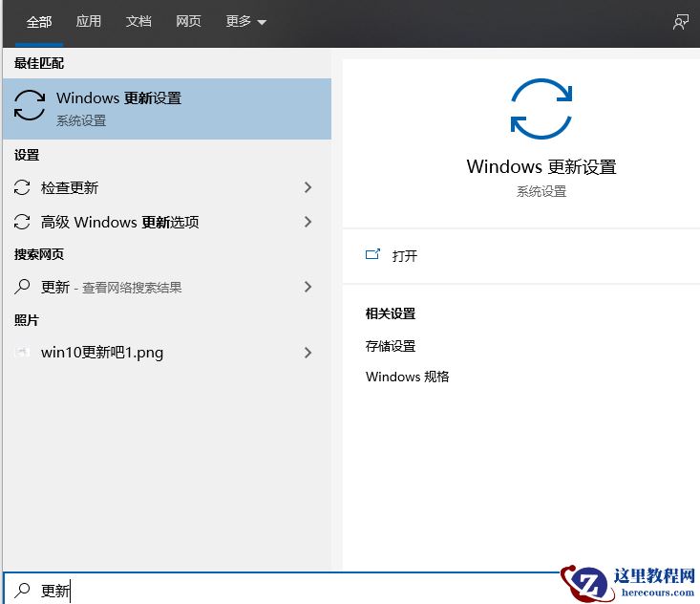Viewport: 700px width, 604px height.
Task: Expand the arrow next to 高级 Windows 更新选项
Action: click(x=308, y=222)
